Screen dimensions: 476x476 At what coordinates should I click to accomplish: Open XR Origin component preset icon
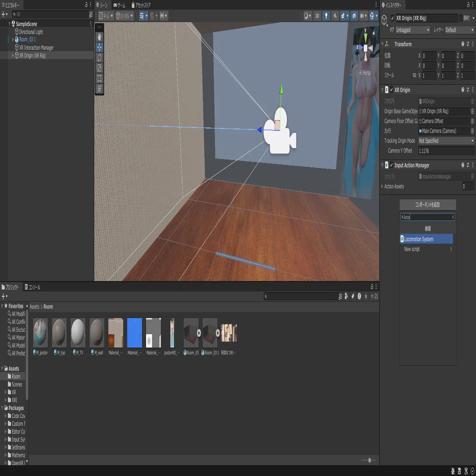pyautogui.click(x=468, y=90)
